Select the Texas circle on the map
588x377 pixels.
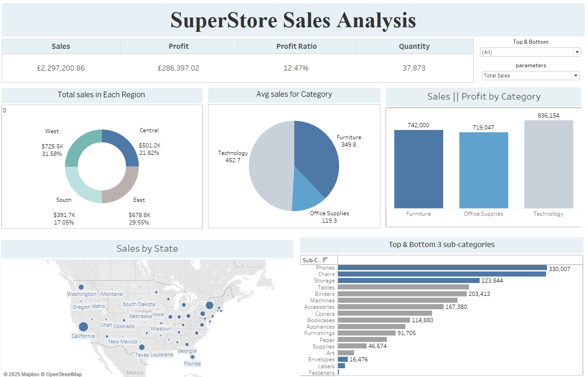pos(142,347)
